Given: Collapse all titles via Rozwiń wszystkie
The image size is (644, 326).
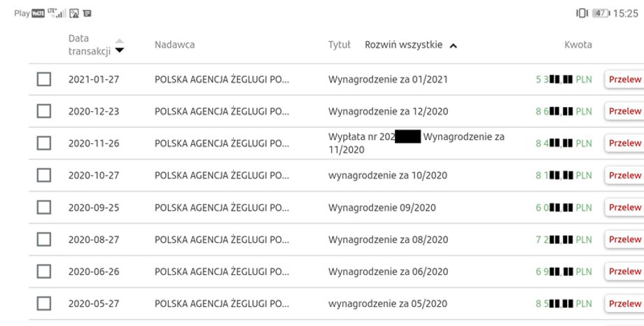Looking at the screenshot, I should click(x=404, y=45).
